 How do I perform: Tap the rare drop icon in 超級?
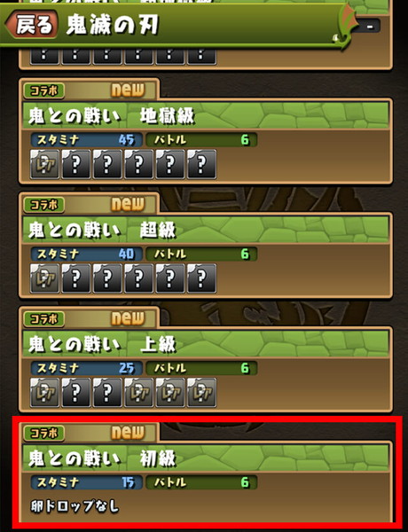[x=45, y=278]
